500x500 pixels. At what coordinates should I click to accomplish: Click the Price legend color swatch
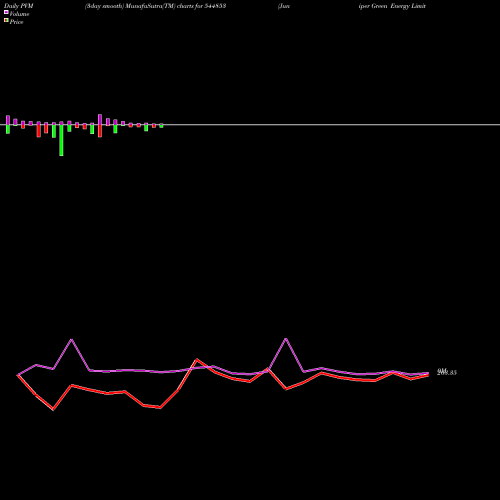[x=6, y=21]
